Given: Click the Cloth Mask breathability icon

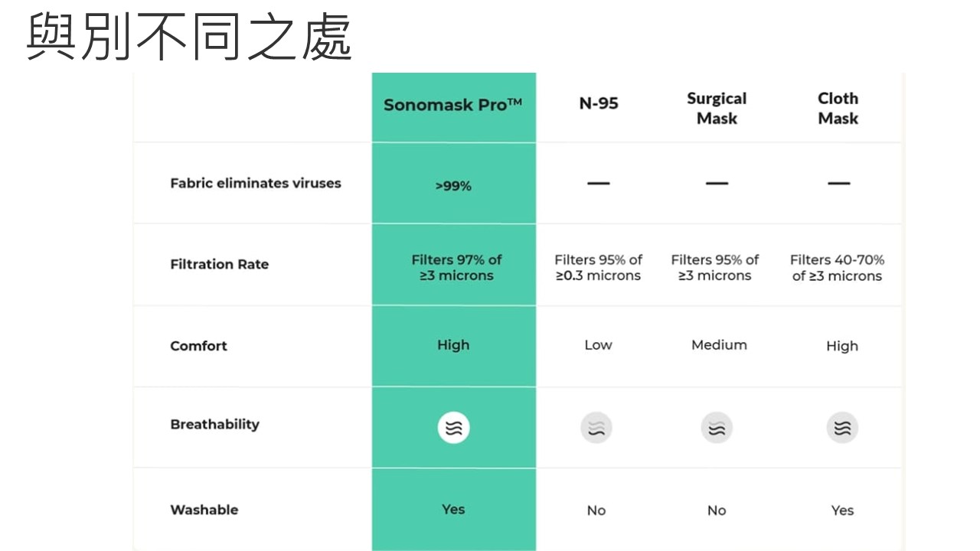Looking at the screenshot, I should pyautogui.click(x=842, y=428).
